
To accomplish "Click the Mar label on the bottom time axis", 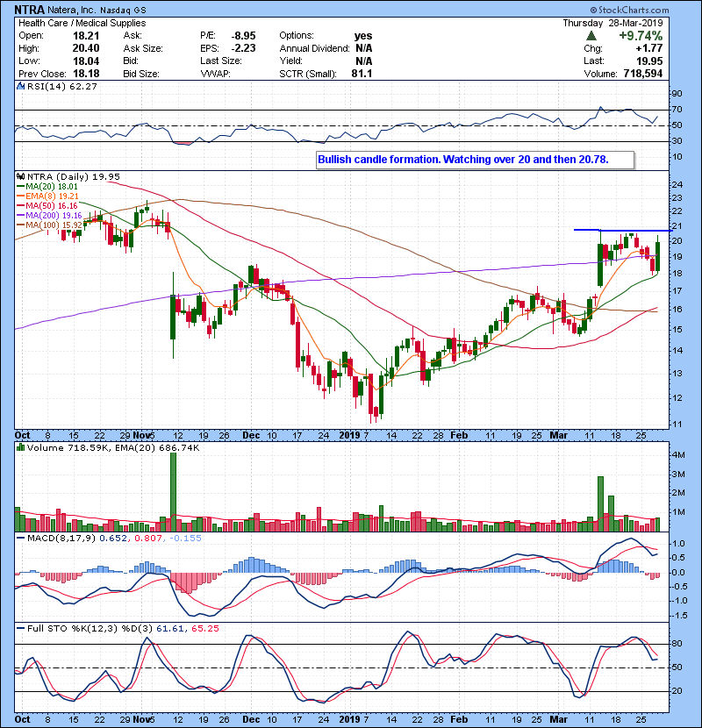I will click(x=558, y=719).
